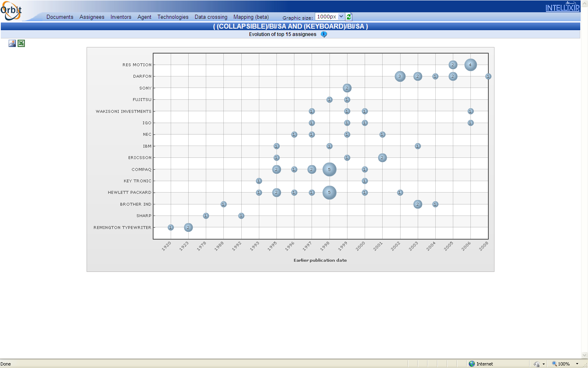Select SHARP 1992 bubble
The width and height of the screenshot is (588, 368).
pos(241,216)
